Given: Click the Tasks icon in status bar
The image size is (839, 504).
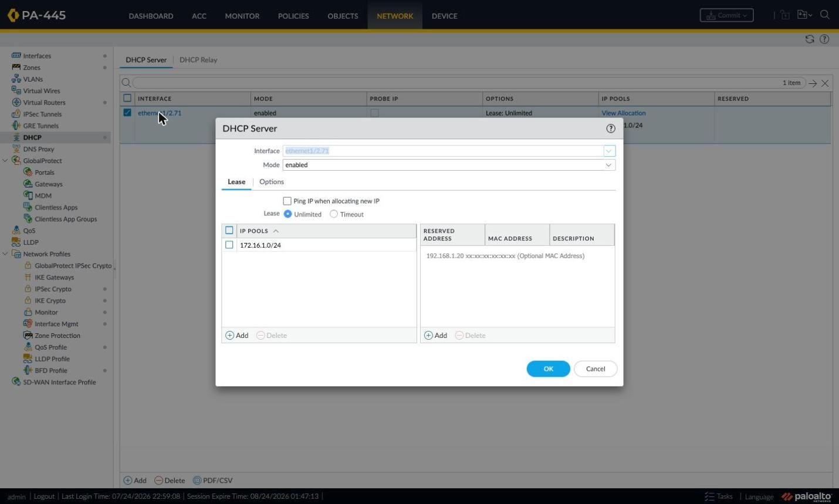Looking at the screenshot, I should coord(709,496).
